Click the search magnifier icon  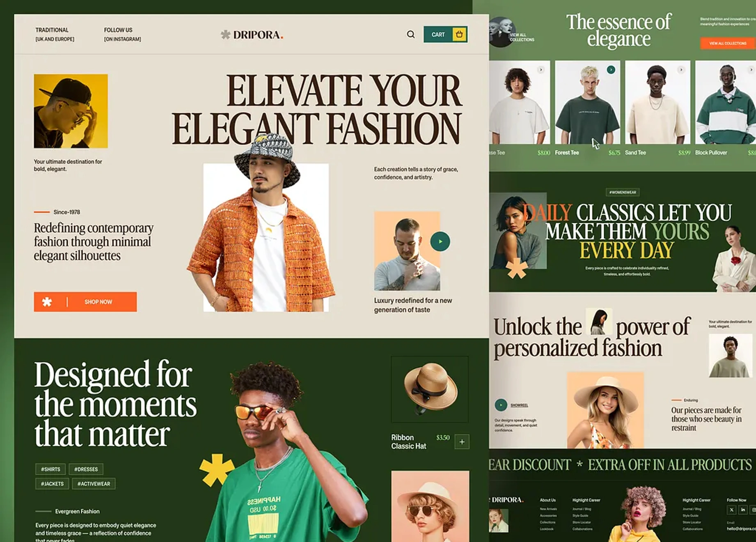410,34
